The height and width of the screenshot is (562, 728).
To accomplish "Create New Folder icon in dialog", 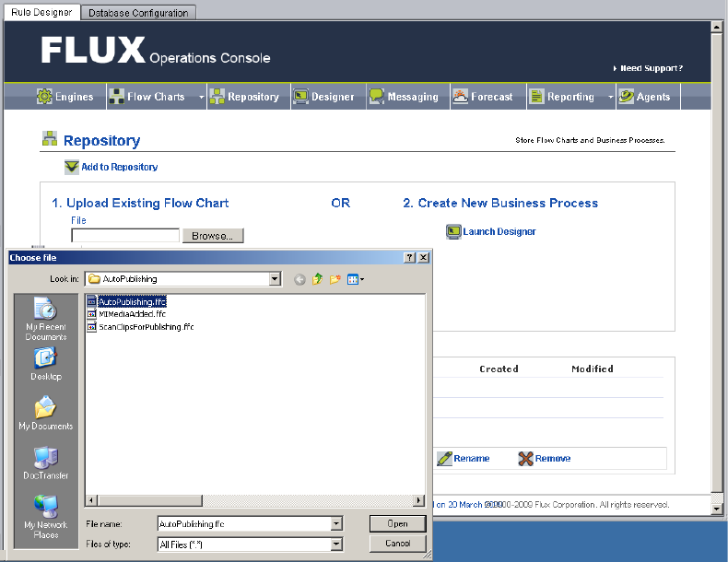I will click(335, 279).
